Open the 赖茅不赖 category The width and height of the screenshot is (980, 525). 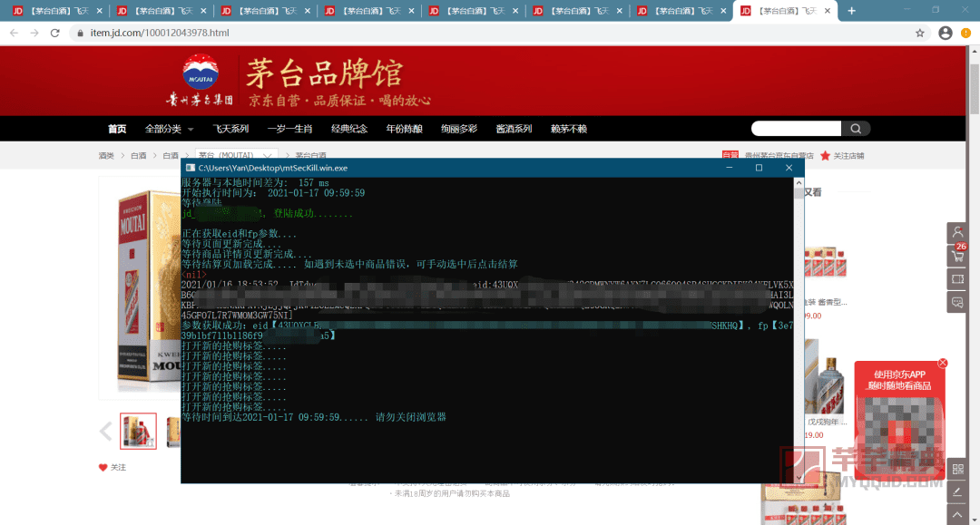pyautogui.click(x=569, y=129)
